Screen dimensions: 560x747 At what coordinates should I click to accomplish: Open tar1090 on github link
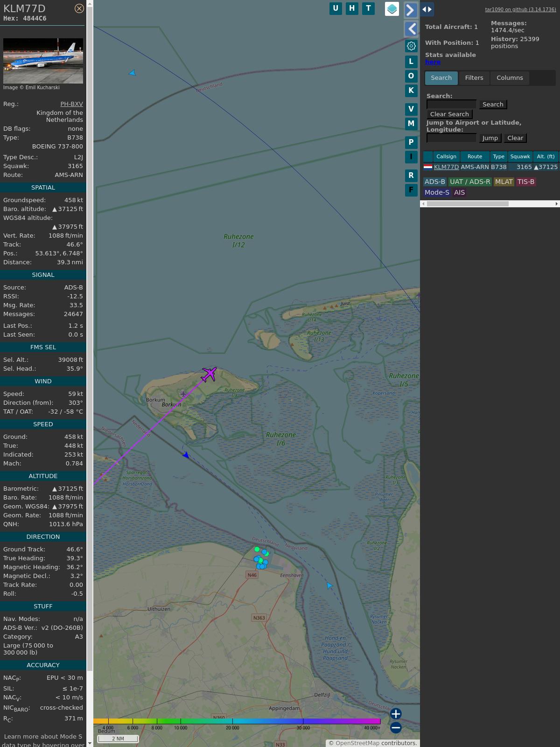coord(520,9)
